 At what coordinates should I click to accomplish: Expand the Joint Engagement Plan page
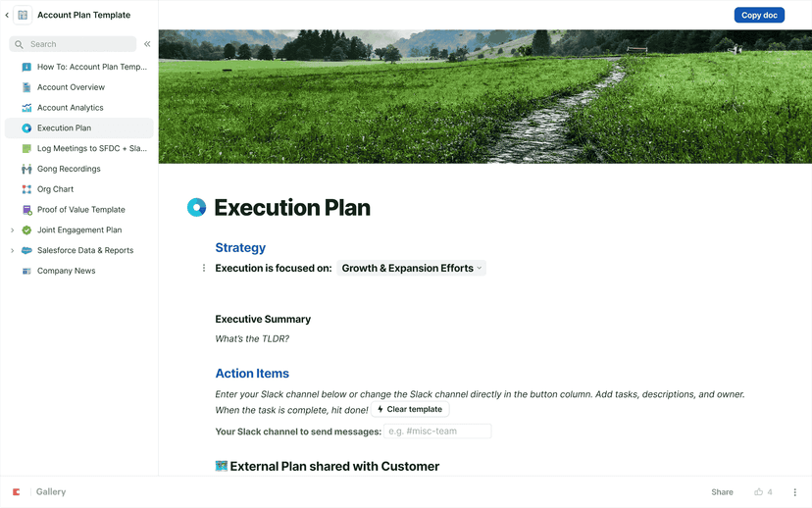(x=12, y=230)
